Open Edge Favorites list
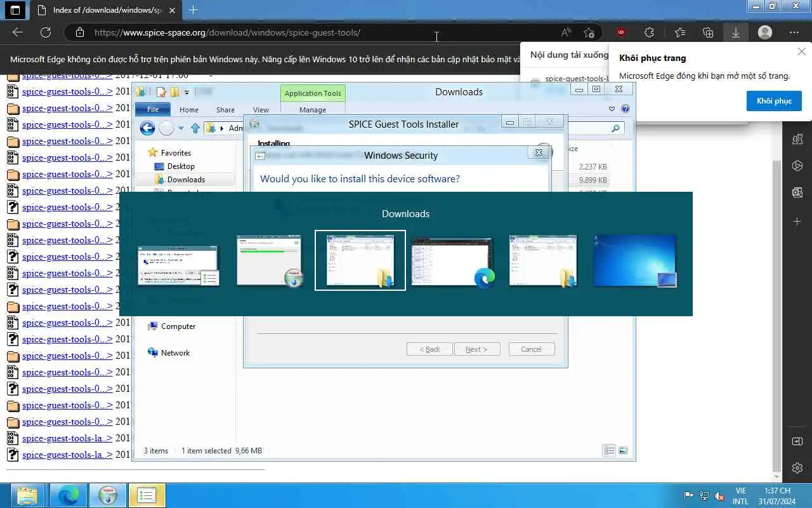Viewport: 812px width, 508px height. 680,32
